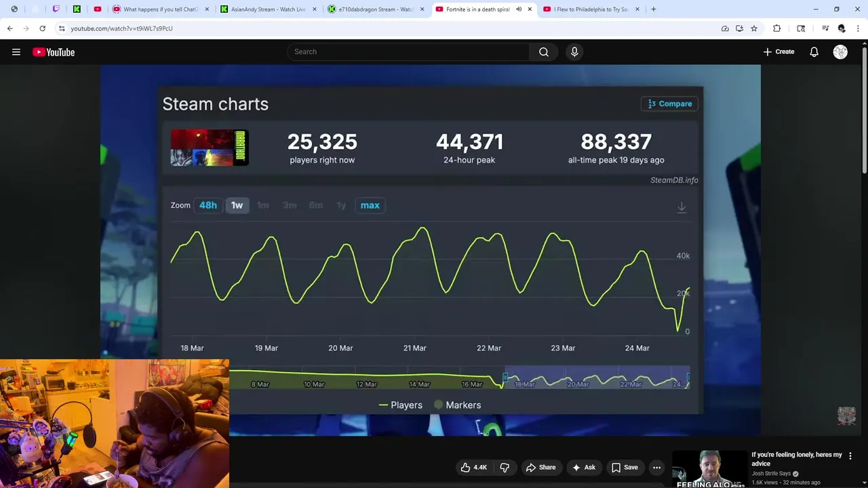Open the pinned Kick tab
This screenshot has width=868, height=488.
click(x=77, y=9)
